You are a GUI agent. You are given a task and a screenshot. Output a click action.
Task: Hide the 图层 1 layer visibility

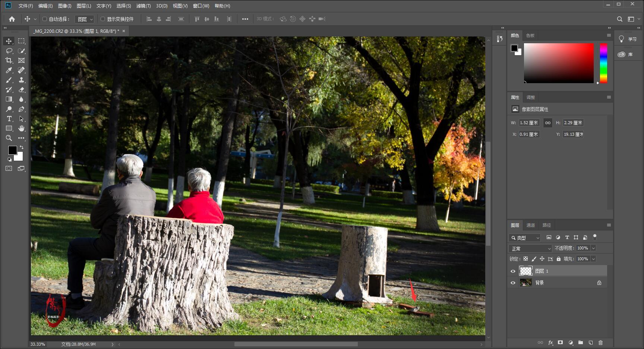[513, 271]
